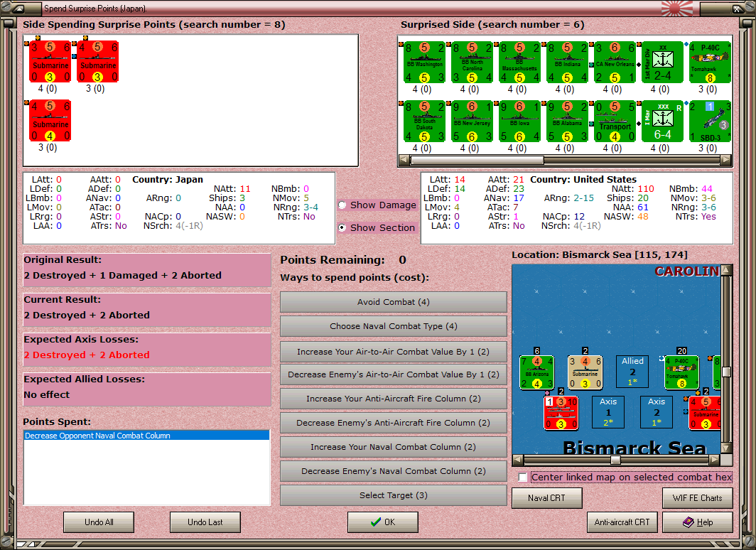
Task: Click the map horizontal scrollbar thumb
Action: click(615, 460)
